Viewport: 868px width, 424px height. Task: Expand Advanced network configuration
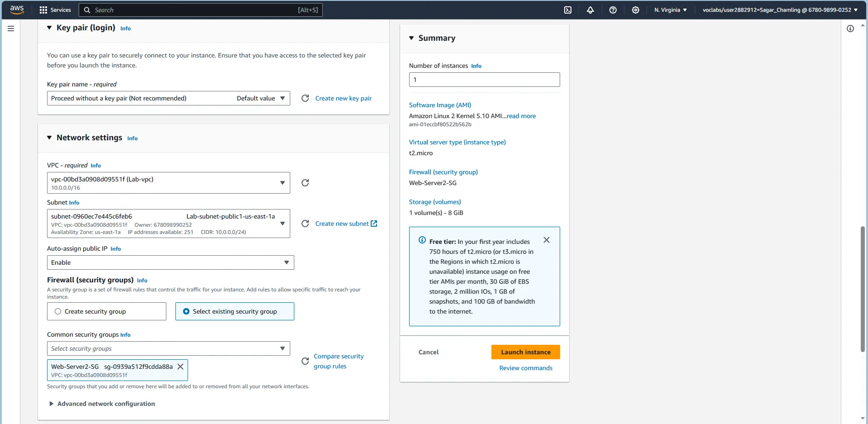coord(102,404)
